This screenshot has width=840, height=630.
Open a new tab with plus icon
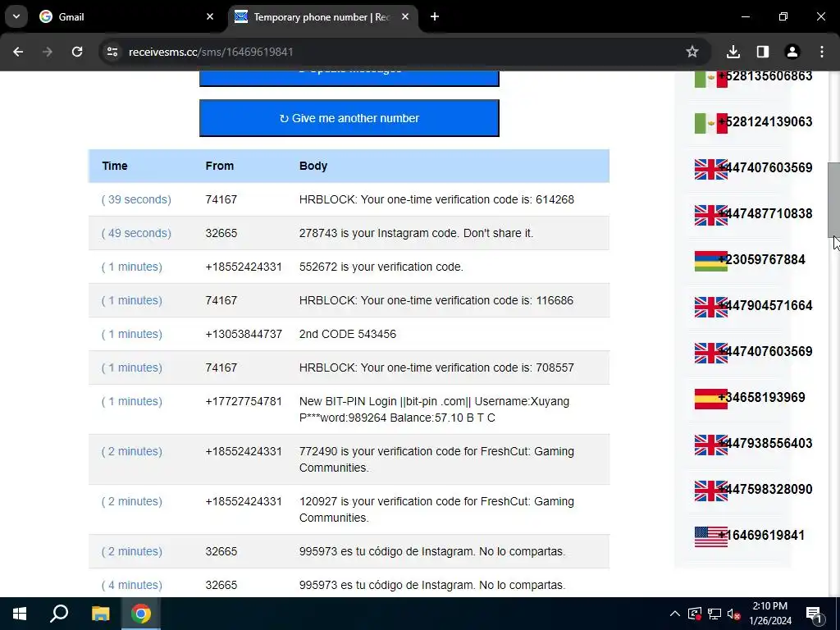tap(435, 16)
